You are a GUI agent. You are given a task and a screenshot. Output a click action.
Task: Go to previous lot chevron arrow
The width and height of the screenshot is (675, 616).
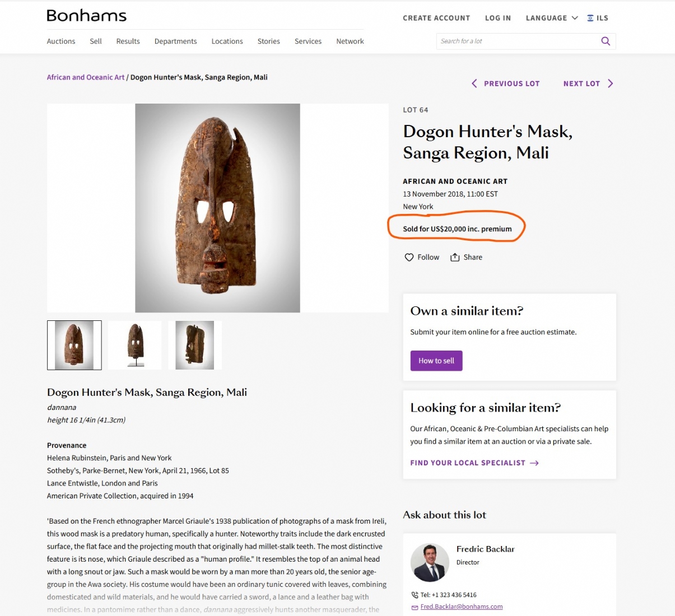(x=474, y=83)
